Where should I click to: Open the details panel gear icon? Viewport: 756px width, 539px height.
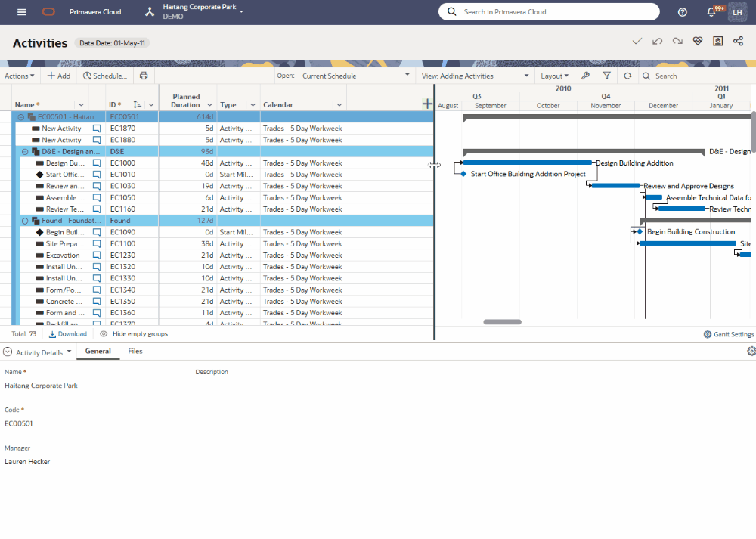(x=751, y=352)
